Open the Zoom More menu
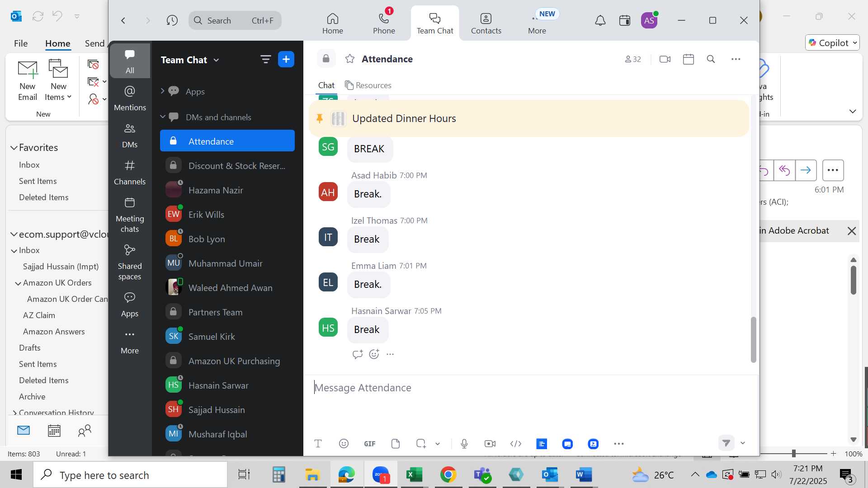 [537, 23]
